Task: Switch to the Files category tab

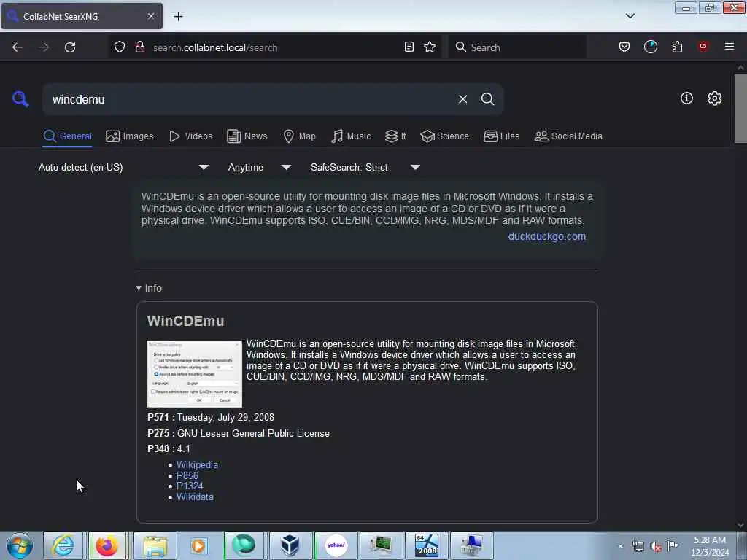Action: (501, 136)
